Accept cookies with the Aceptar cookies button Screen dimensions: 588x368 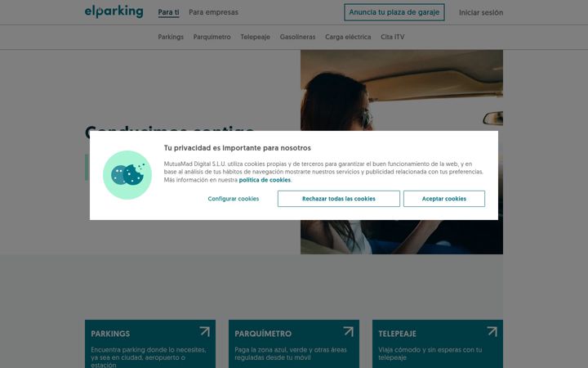click(x=444, y=199)
